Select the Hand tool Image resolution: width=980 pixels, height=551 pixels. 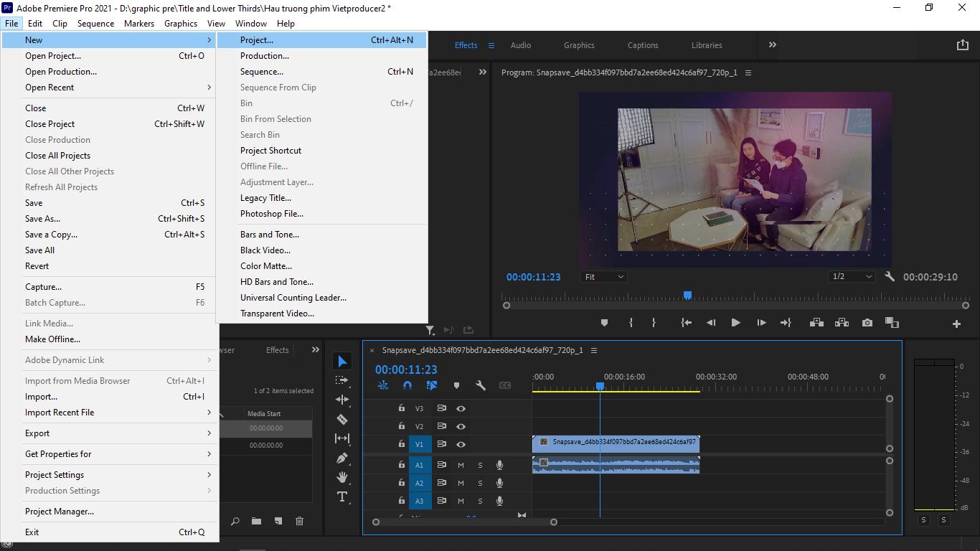pyautogui.click(x=342, y=477)
